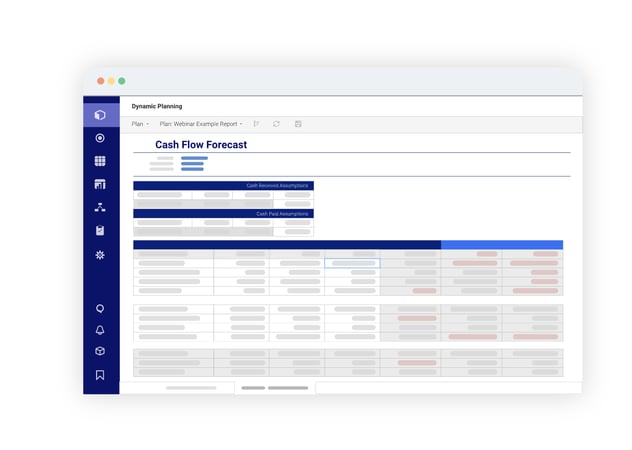Open the target circle sidebar icon
This screenshot has height=450, width=632.
(x=100, y=138)
